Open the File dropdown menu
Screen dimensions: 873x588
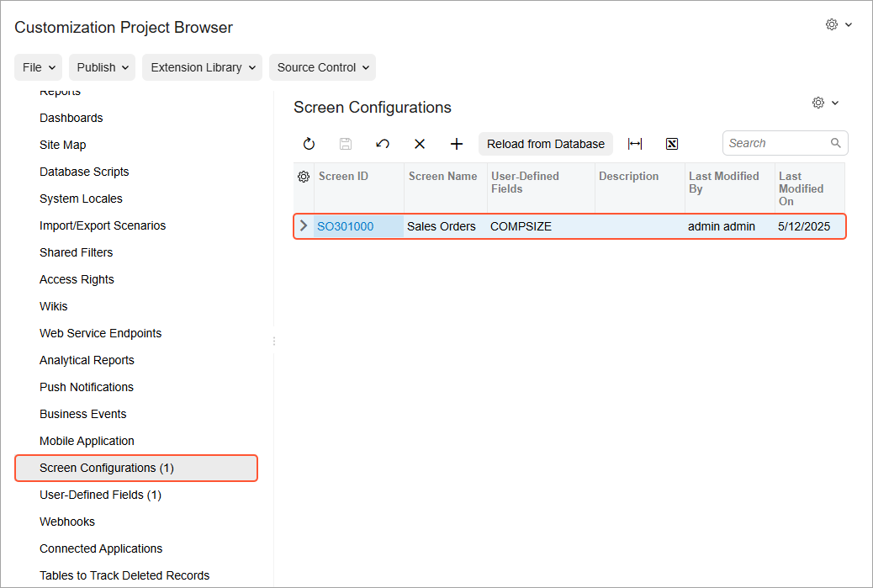pos(39,67)
